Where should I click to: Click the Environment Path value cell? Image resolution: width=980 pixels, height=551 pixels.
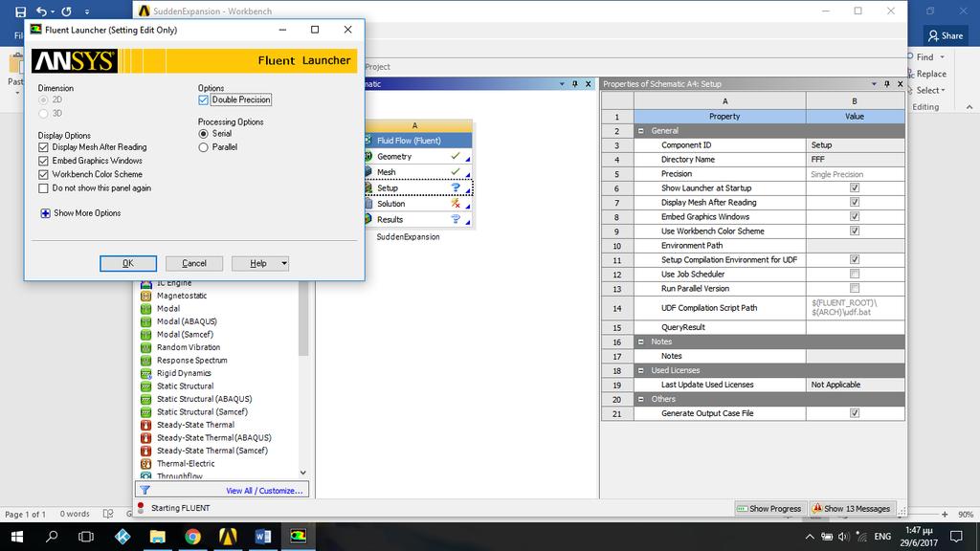point(855,246)
